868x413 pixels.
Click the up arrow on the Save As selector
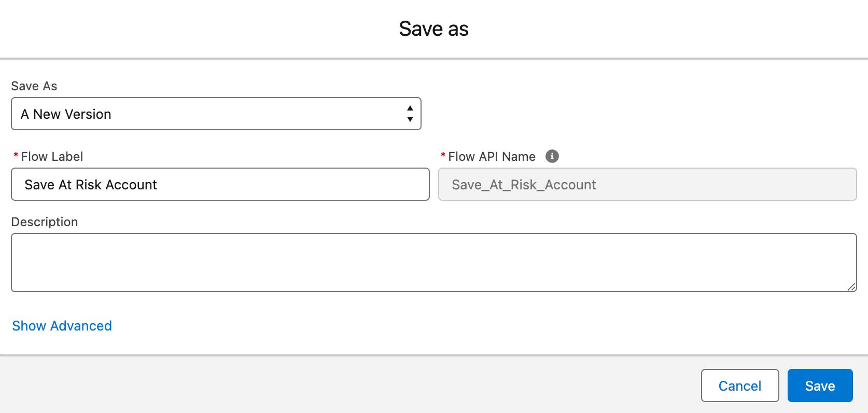point(409,108)
